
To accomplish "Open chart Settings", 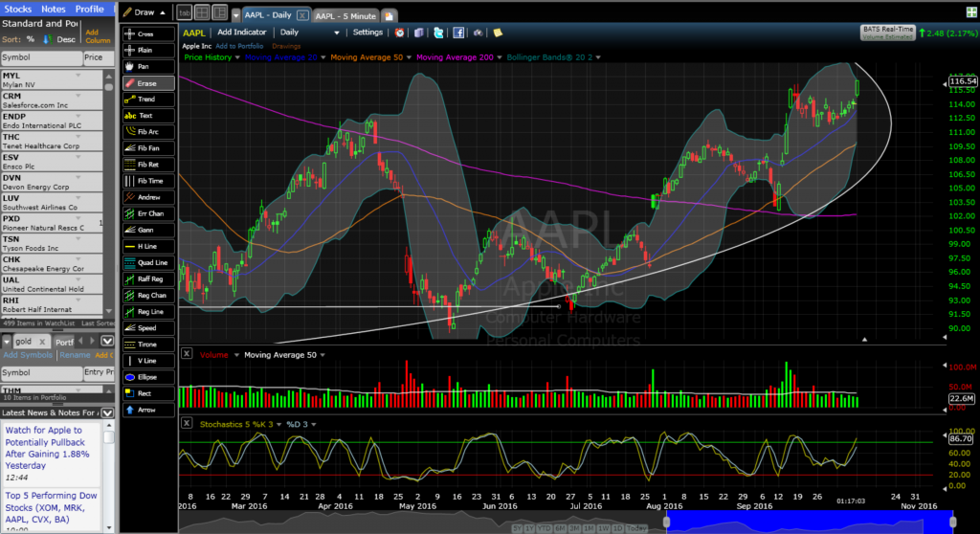I will point(367,33).
